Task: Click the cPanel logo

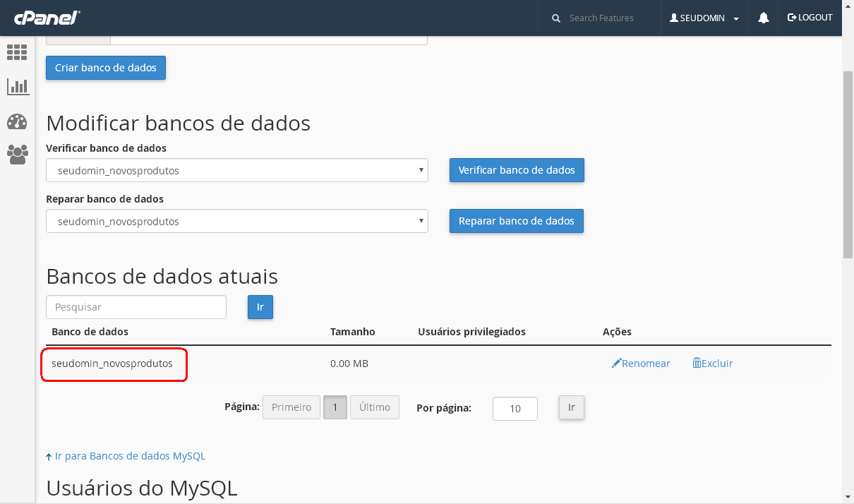Action: 47,18
